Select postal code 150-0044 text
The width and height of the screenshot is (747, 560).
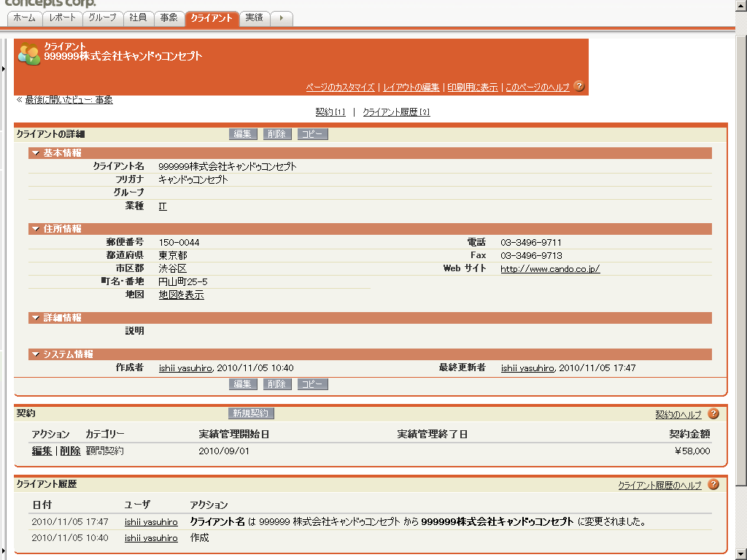179,243
